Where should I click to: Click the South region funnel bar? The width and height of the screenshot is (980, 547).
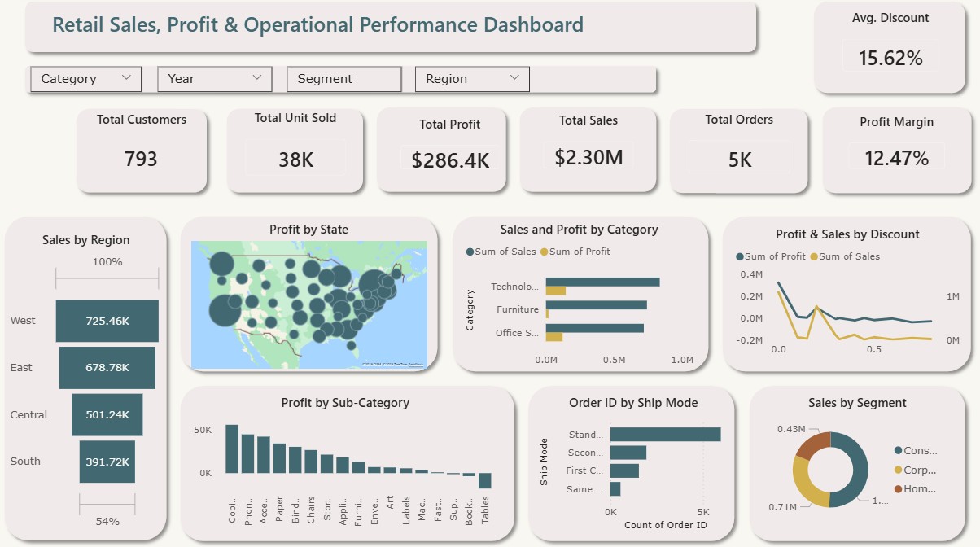pos(107,462)
